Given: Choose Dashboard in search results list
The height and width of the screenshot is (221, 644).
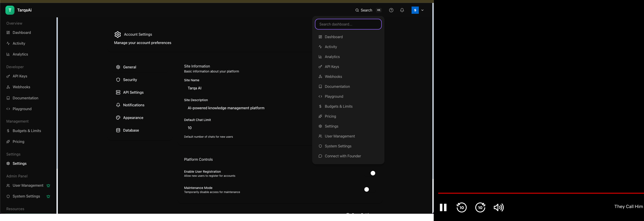Looking at the screenshot, I should 348,37.
